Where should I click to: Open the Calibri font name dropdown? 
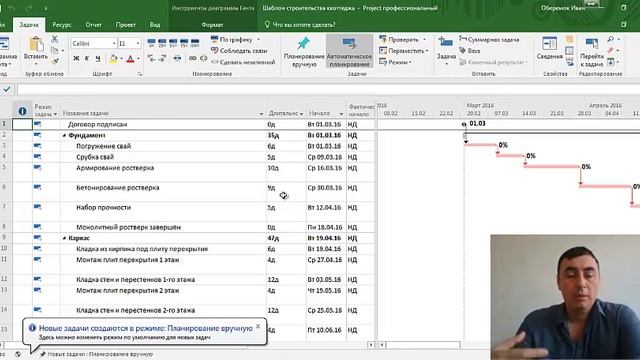(114, 43)
